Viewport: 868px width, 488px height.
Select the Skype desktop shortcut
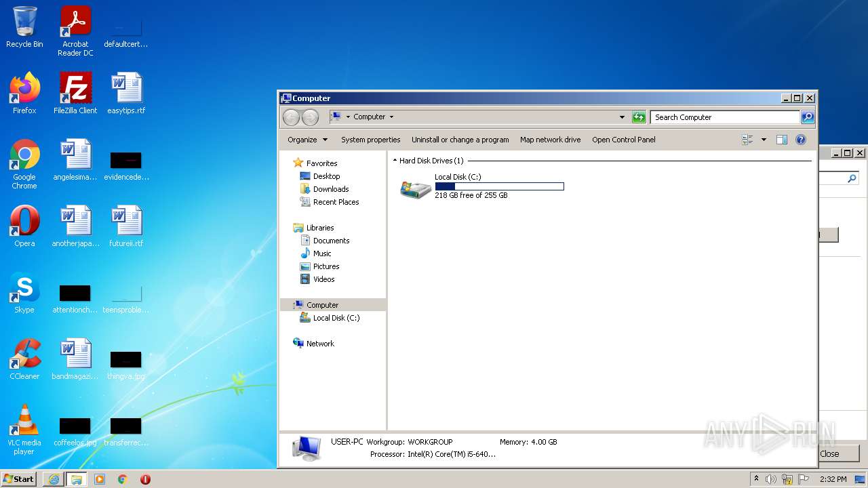pyautogui.click(x=24, y=292)
